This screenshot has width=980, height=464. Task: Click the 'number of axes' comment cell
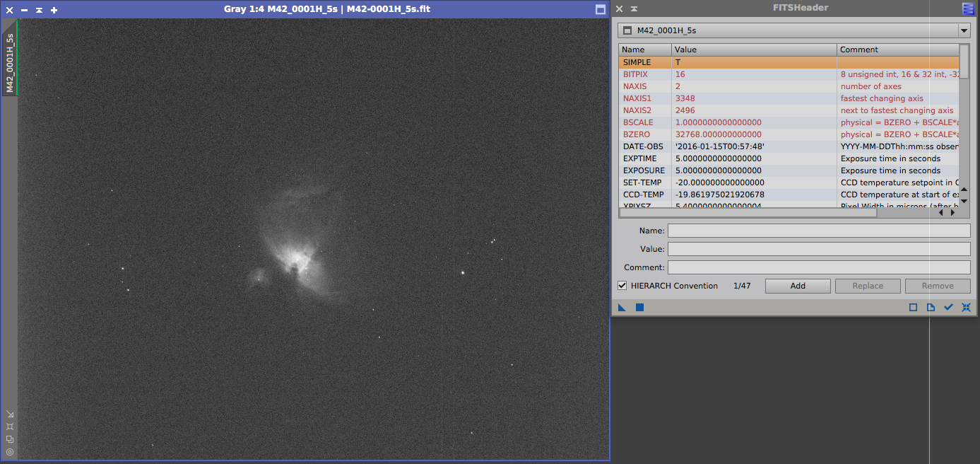point(898,86)
